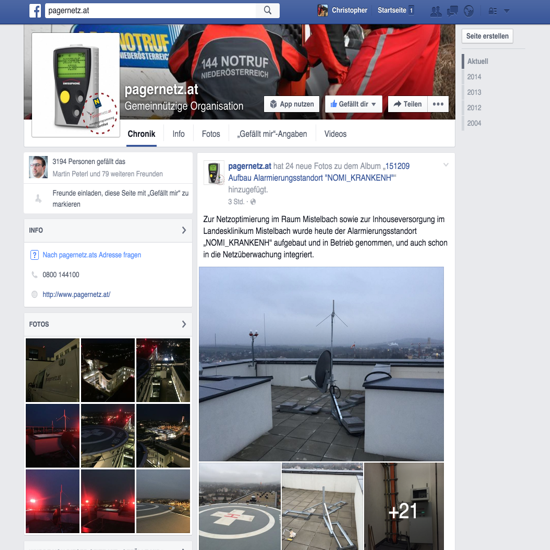550x550 pixels.
Task: Select Aktuell in the timeline
Action: point(477,61)
